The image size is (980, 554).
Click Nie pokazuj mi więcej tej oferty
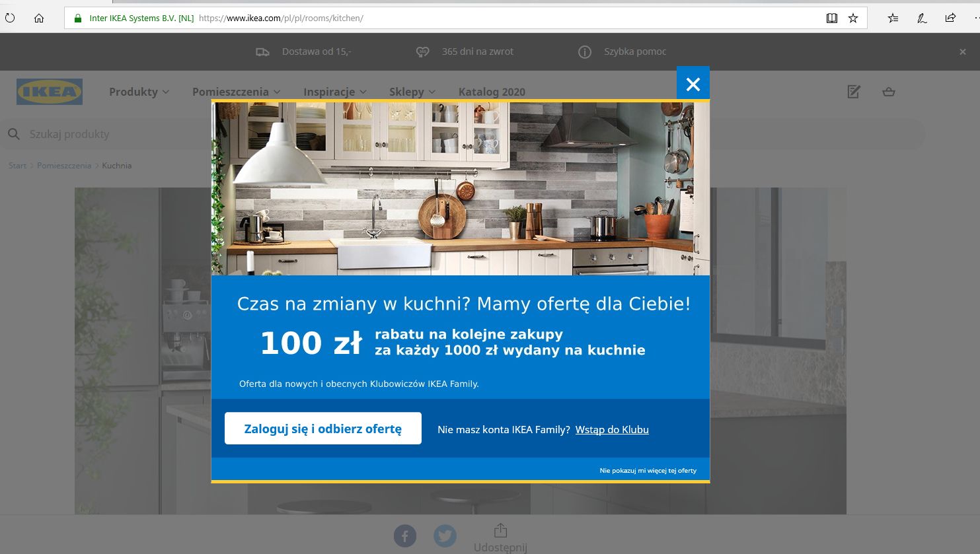pos(648,471)
